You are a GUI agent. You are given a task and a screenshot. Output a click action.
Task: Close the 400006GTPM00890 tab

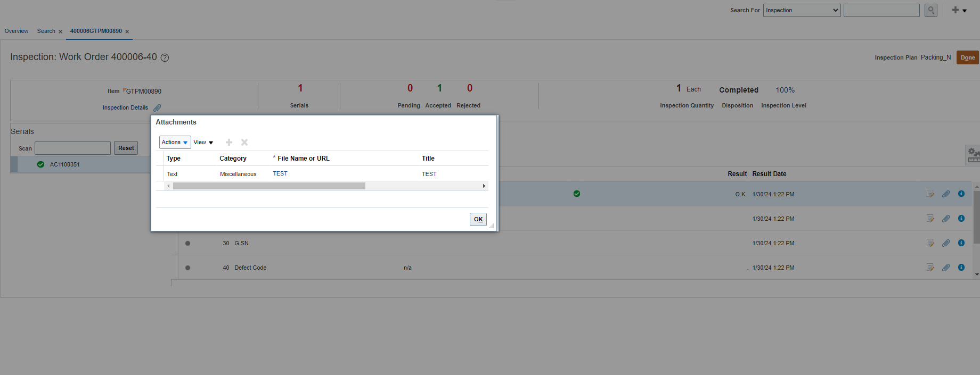coord(127,31)
